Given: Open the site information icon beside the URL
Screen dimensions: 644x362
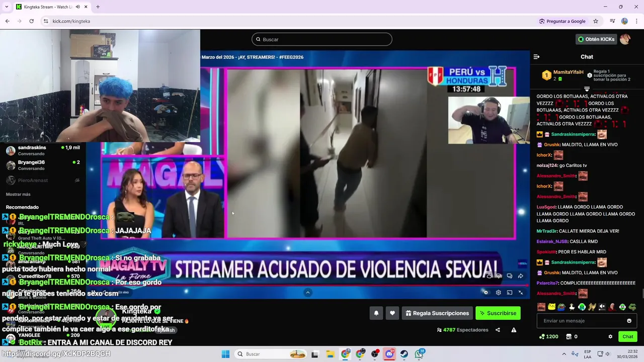Looking at the screenshot, I should 46,21.
